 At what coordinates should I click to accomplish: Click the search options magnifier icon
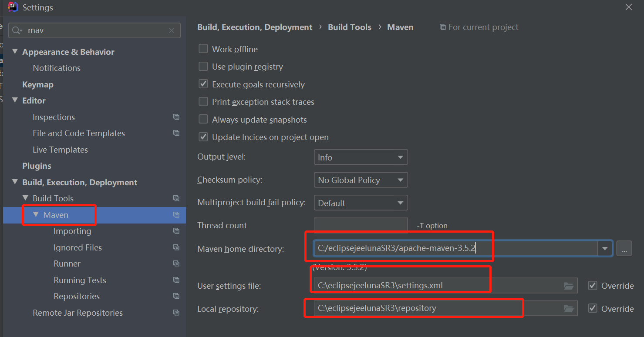pyautogui.click(x=17, y=30)
